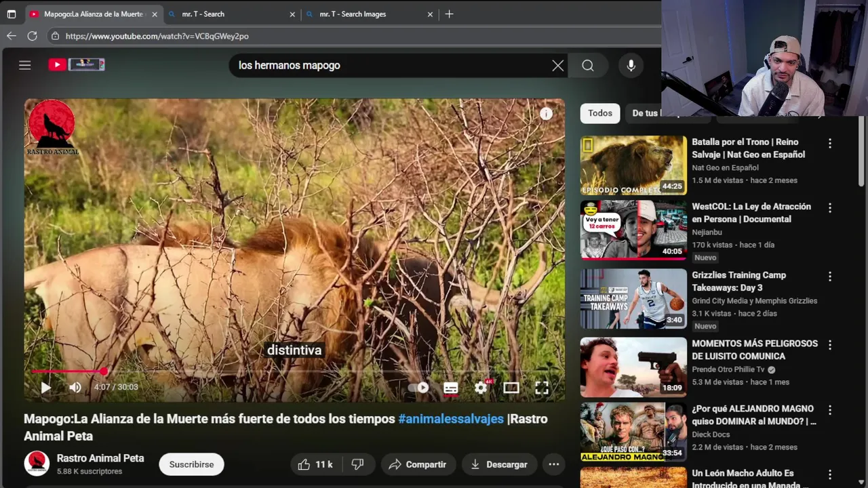Image resolution: width=868 pixels, height=488 pixels.
Task: Go back in the browser
Action: point(12,36)
